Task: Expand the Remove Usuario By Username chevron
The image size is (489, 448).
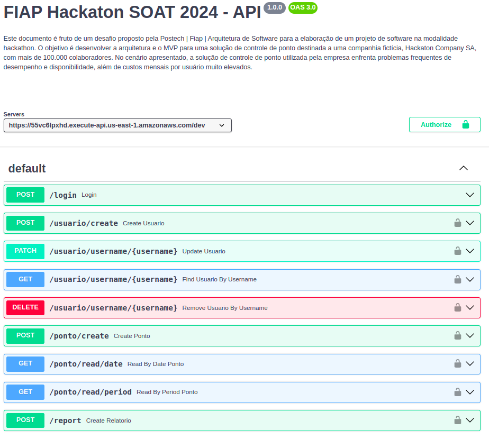Action: [x=469, y=307]
